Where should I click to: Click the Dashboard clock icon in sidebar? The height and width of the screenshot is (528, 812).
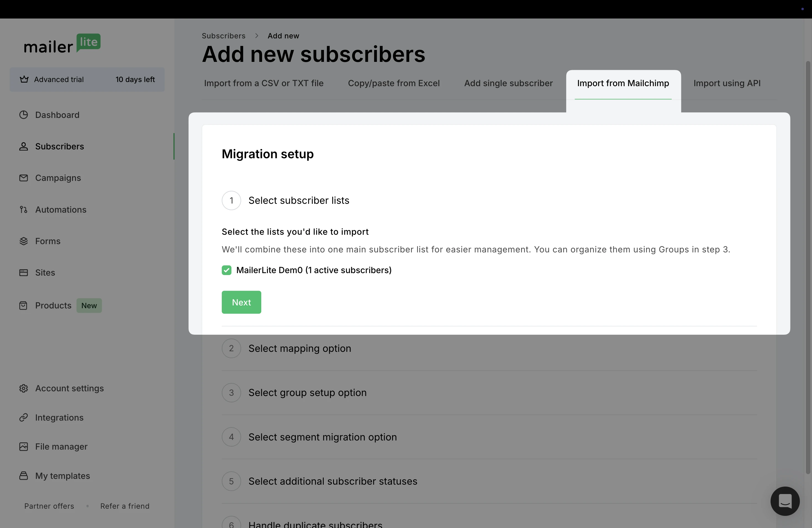pyautogui.click(x=23, y=115)
